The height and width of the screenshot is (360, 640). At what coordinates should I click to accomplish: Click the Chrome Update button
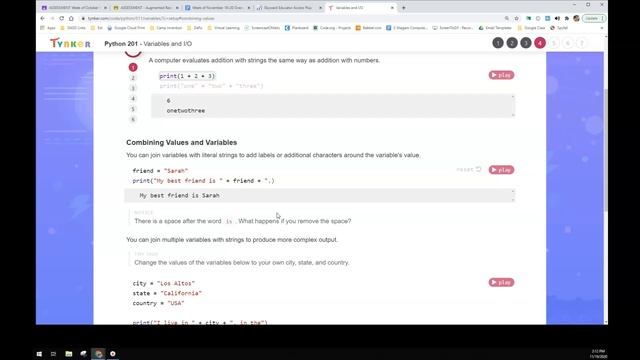[x=593, y=18]
